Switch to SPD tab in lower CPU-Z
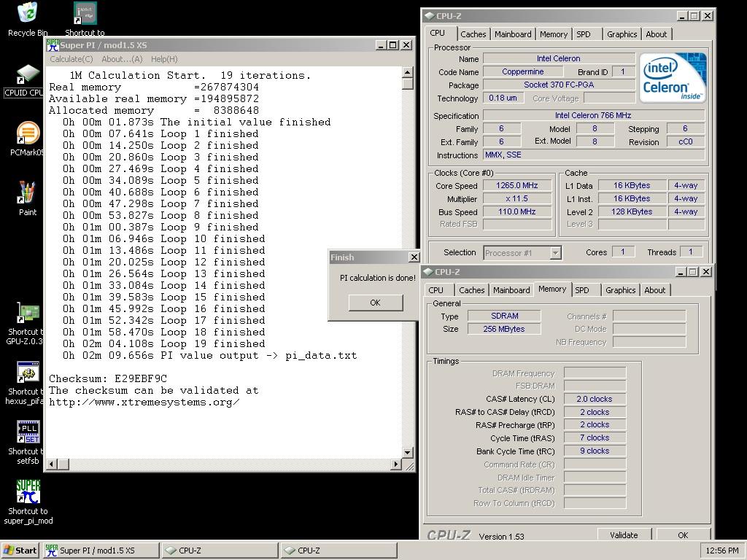The image size is (747, 560). point(582,290)
